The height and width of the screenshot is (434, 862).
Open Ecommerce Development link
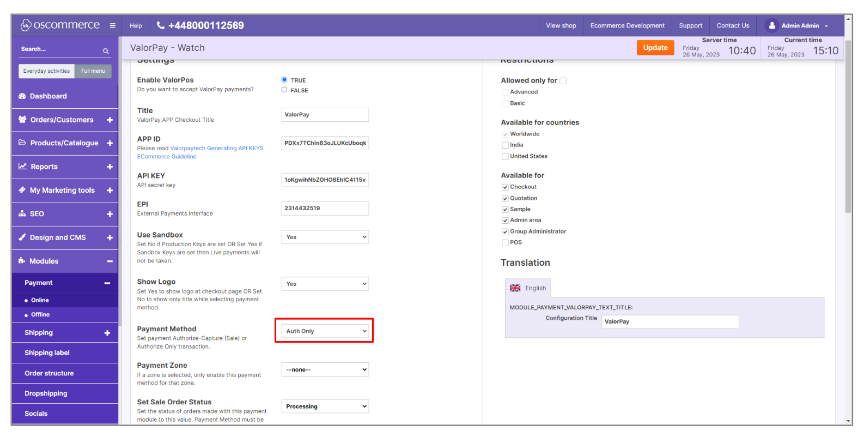[x=627, y=25]
